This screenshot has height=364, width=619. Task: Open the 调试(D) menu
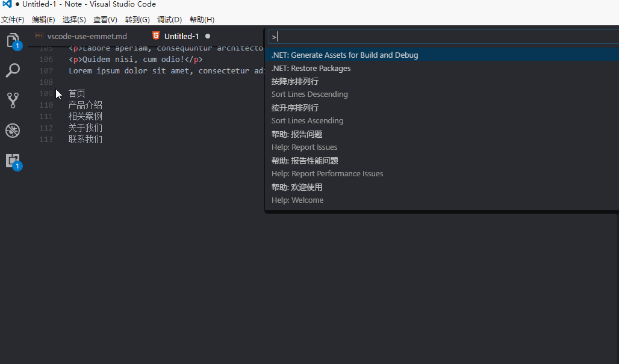point(169,20)
